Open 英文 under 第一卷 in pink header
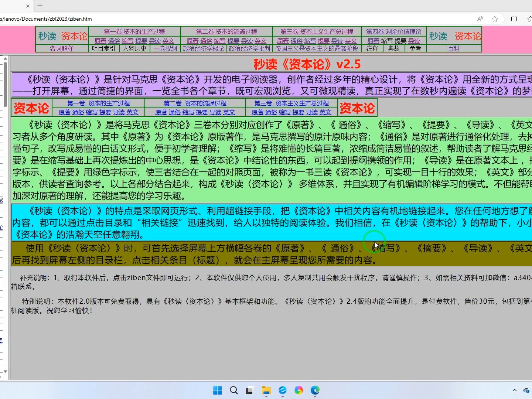The width and height of the screenshot is (532, 399). click(168, 41)
